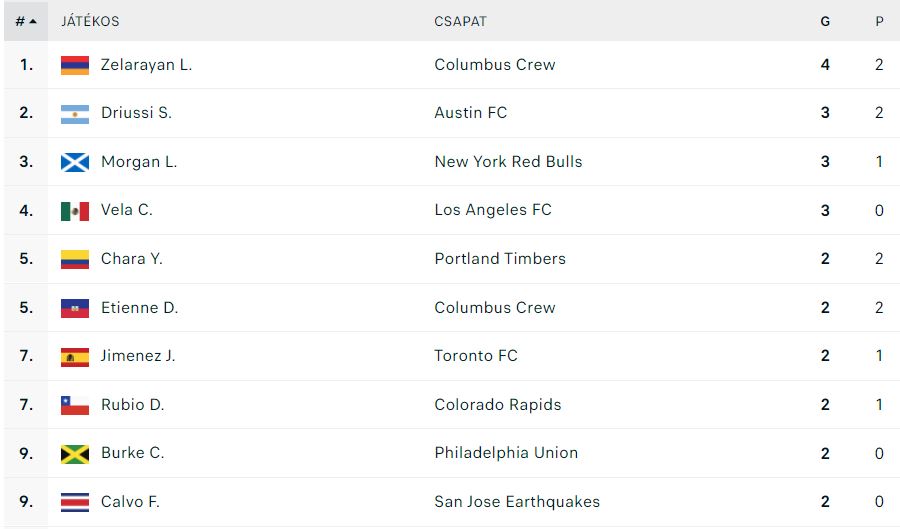Open San Jose Earthquakes team page

tap(517, 502)
